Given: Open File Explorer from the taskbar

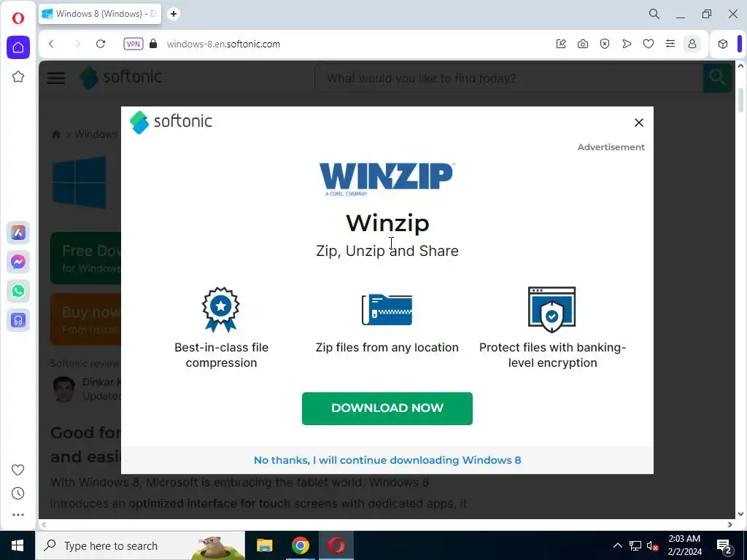Looking at the screenshot, I should pyautogui.click(x=264, y=545).
